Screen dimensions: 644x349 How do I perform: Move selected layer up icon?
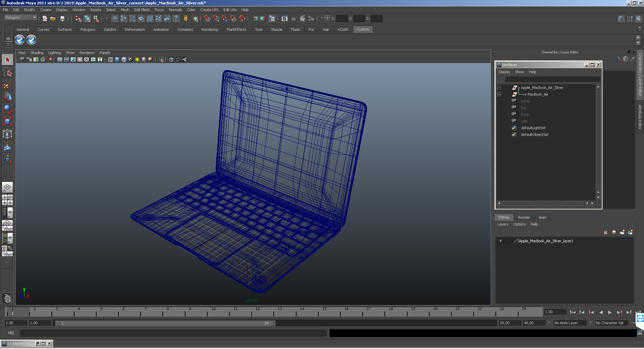[x=605, y=232]
